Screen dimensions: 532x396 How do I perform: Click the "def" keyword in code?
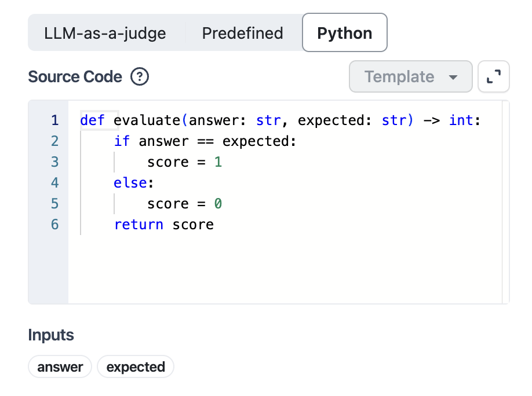click(x=92, y=120)
